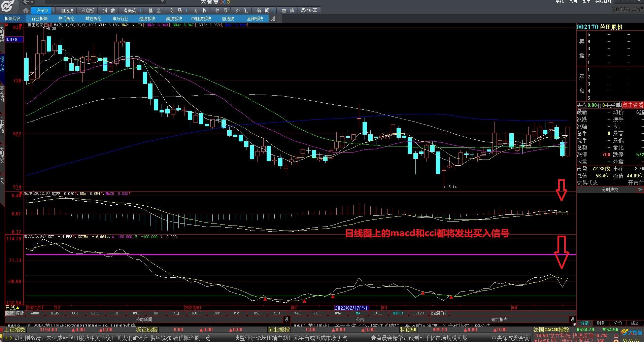644x342 pixels.
Task: Click the 细 details icon in 分时成交 header
Action: tap(640, 190)
